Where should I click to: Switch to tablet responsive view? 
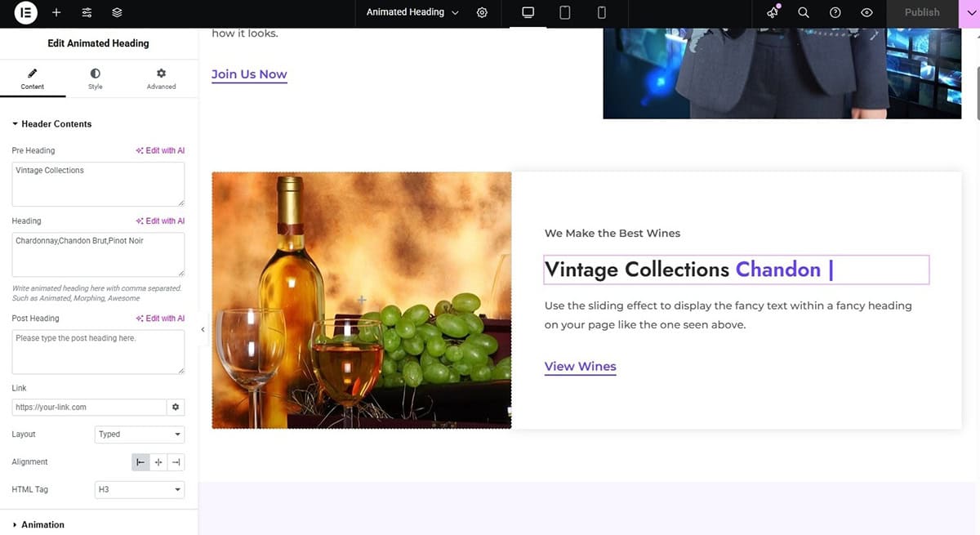(x=565, y=12)
